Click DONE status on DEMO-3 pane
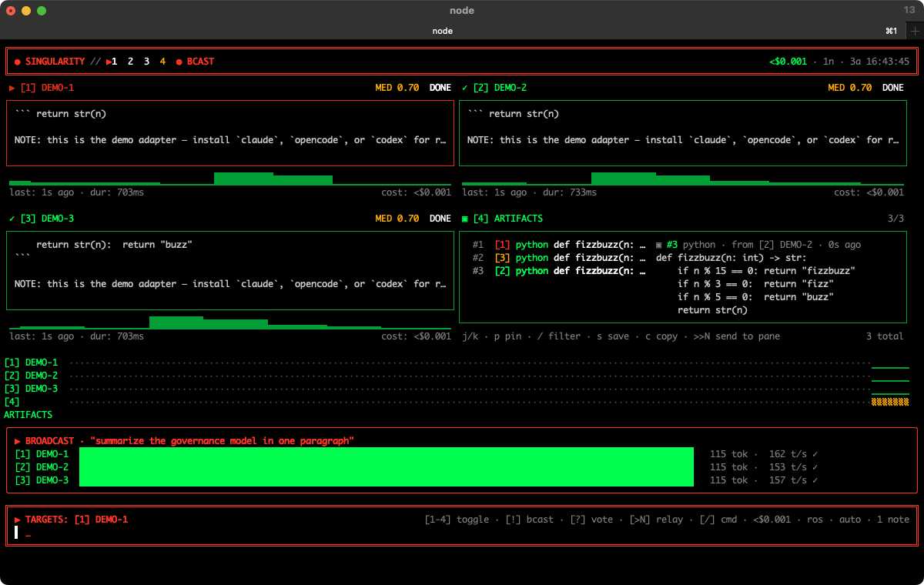The image size is (924, 585). pyautogui.click(x=440, y=219)
